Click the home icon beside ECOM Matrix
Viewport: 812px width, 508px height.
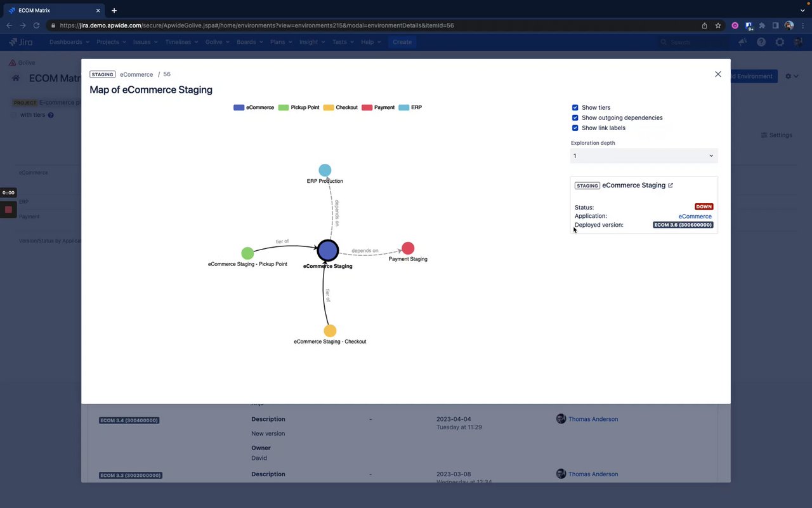[x=16, y=78]
